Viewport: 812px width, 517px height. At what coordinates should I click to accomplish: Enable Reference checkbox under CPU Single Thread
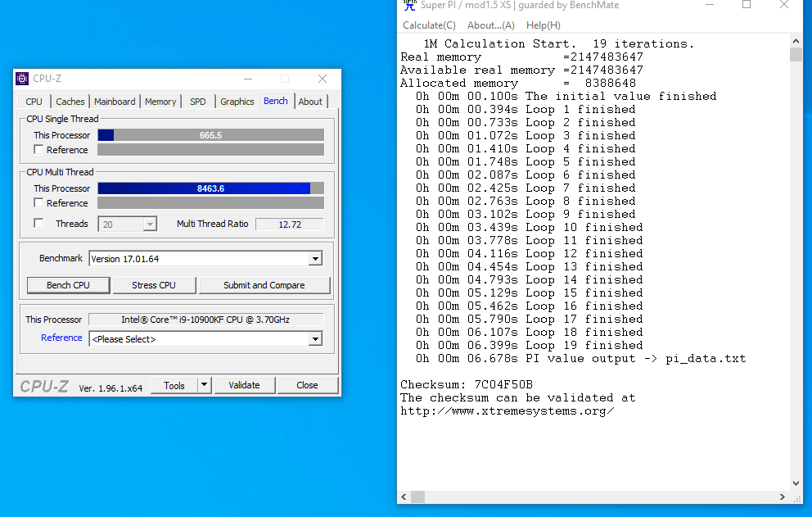(38, 149)
